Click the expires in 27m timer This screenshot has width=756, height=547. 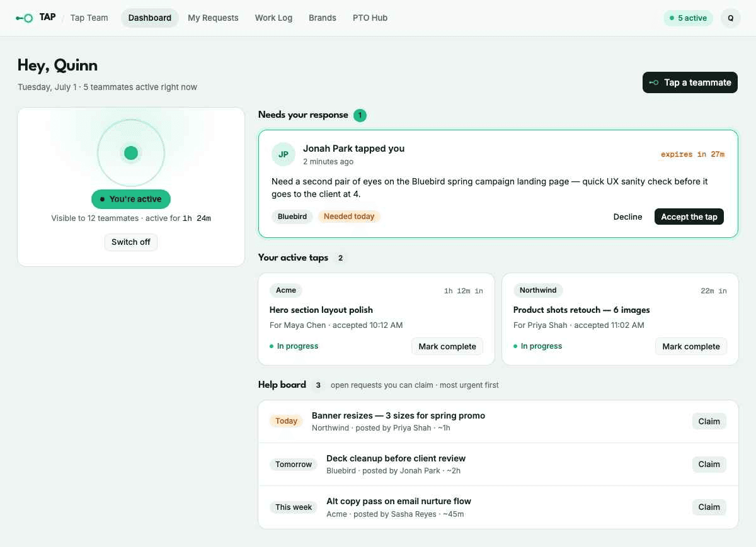point(692,154)
